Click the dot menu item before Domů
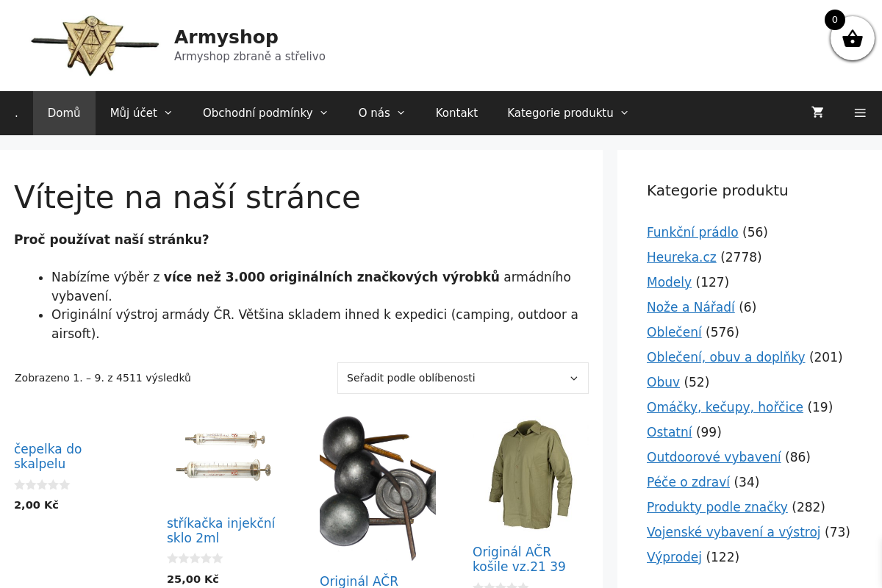This screenshot has width=882, height=588. click(x=16, y=112)
